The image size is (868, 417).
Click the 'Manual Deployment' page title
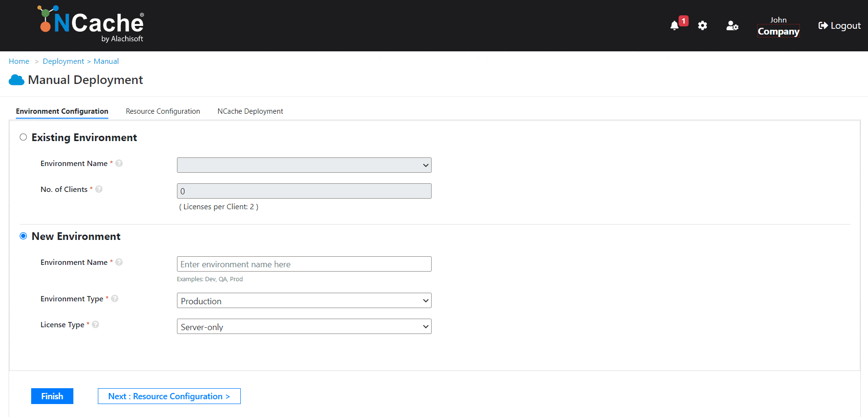pyautogui.click(x=85, y=80)
